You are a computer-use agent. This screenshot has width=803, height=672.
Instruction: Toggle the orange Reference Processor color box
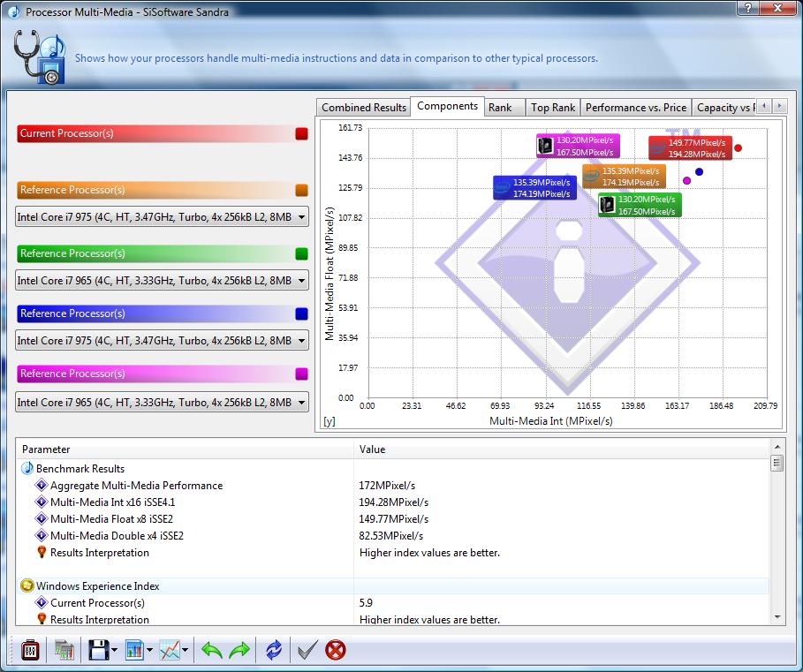click(x=301, y=191)
